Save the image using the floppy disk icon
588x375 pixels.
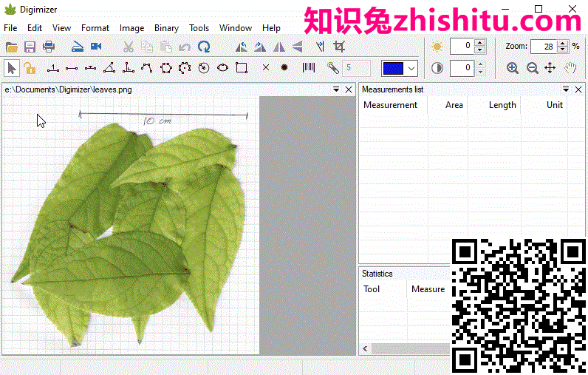(x=30, y=47)
